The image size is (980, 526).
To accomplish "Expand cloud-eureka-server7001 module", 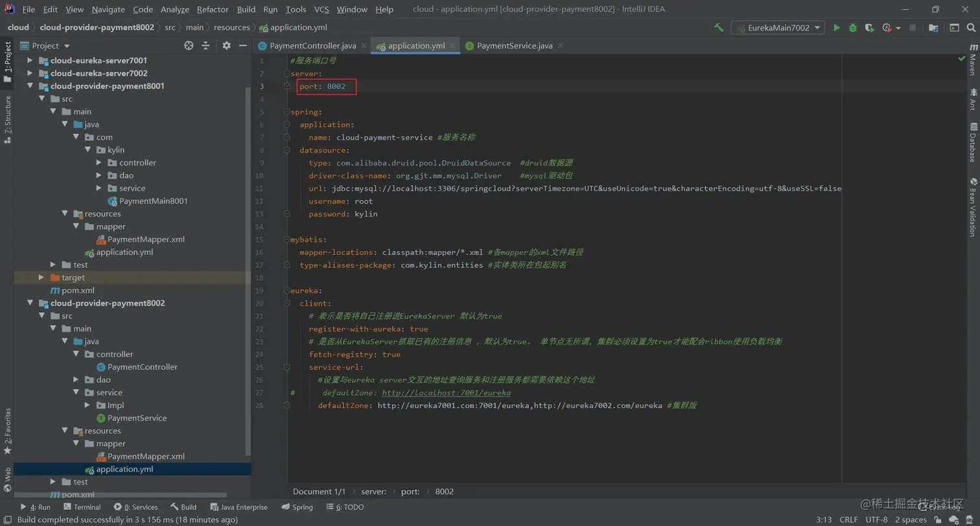I will coord(30,60).
